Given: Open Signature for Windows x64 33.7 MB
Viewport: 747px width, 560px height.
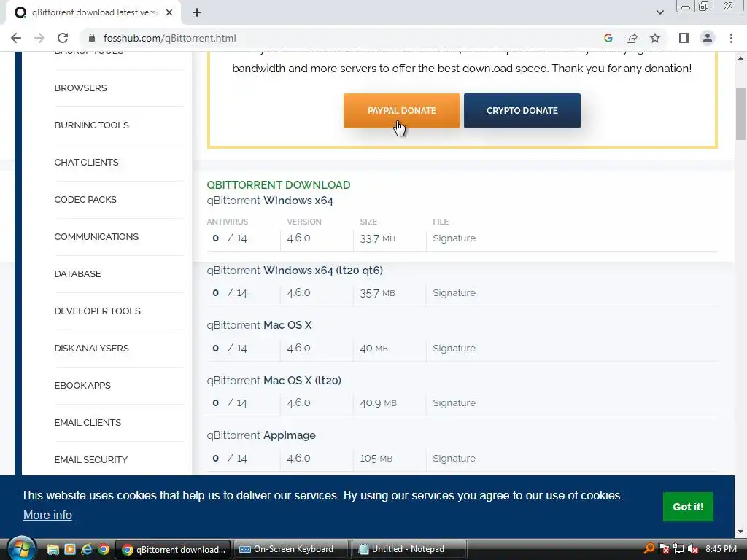Looking at the screenshot, I should tap(454, 238).
